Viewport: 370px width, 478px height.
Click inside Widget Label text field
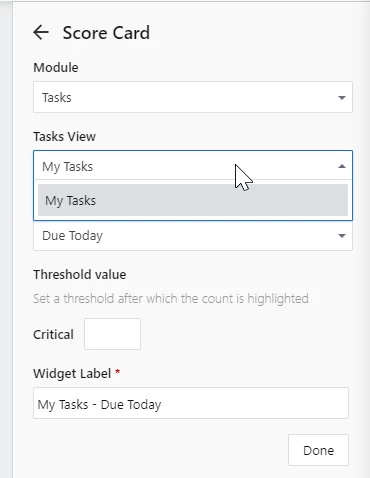[x=191, y=403]
